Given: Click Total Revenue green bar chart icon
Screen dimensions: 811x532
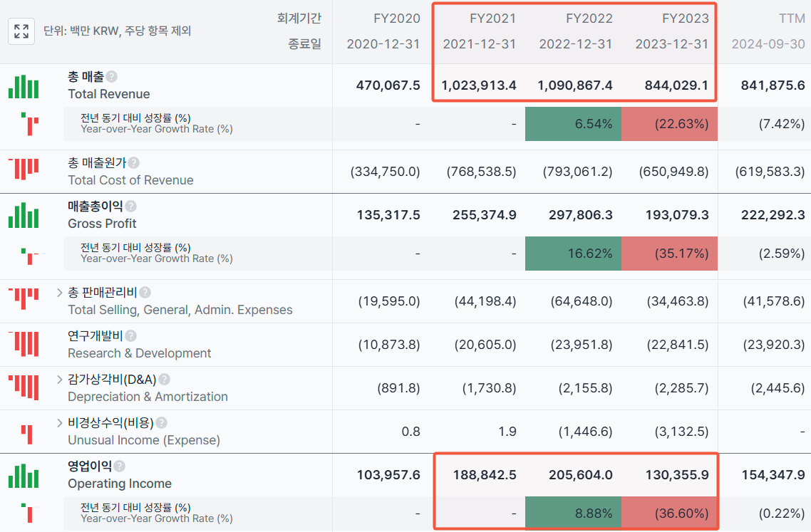Looking at the screenshot, I should pyautogui.click(x=24, y=86).
